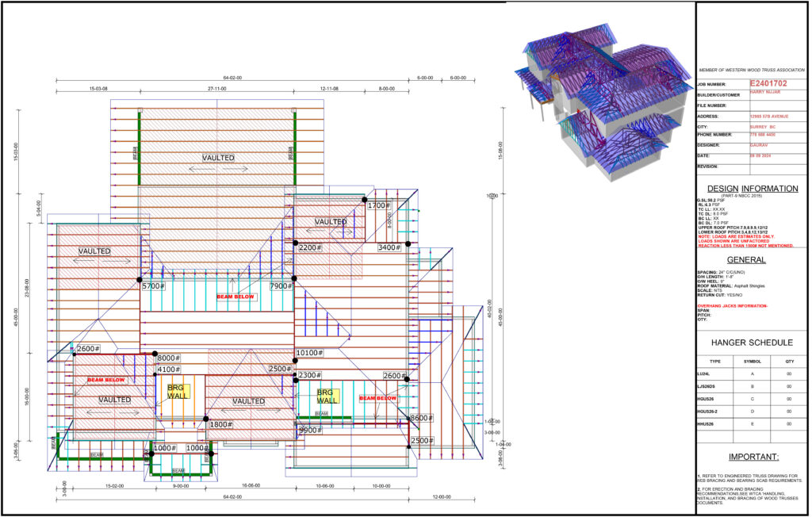Click the 7900# load label
This screenshot has height=517, width=812.
point(282,286)
